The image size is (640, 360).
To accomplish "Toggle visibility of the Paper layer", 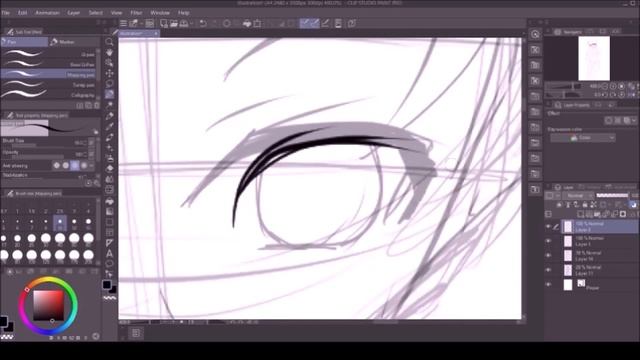I will click(x=549, y=284).
